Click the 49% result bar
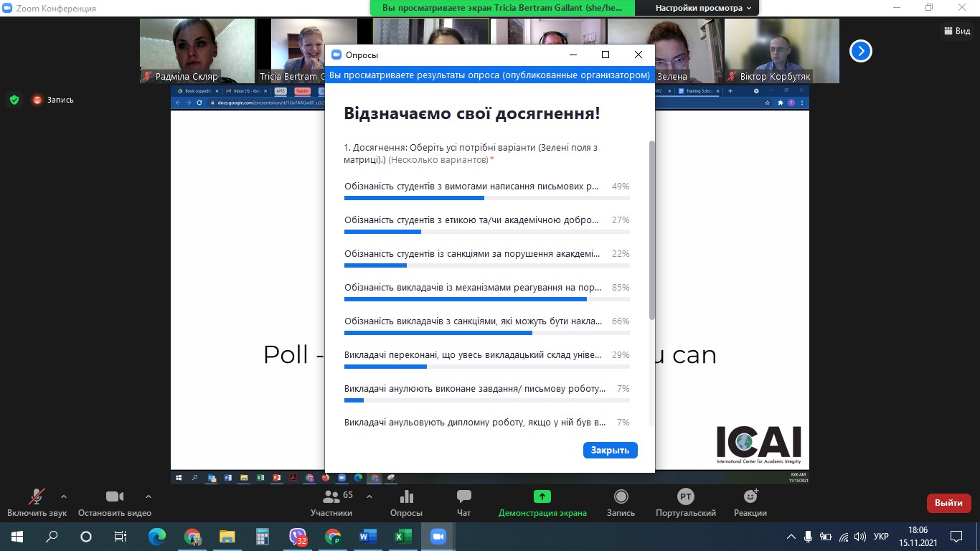This screenshot has height=551, width=980. (487, 197)
